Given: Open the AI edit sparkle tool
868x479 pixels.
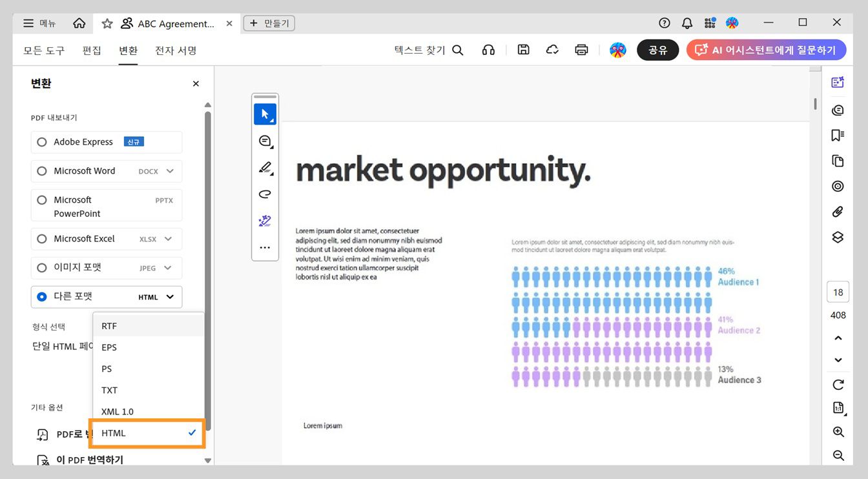Looking at the screenshot, I should pos(265,221).
